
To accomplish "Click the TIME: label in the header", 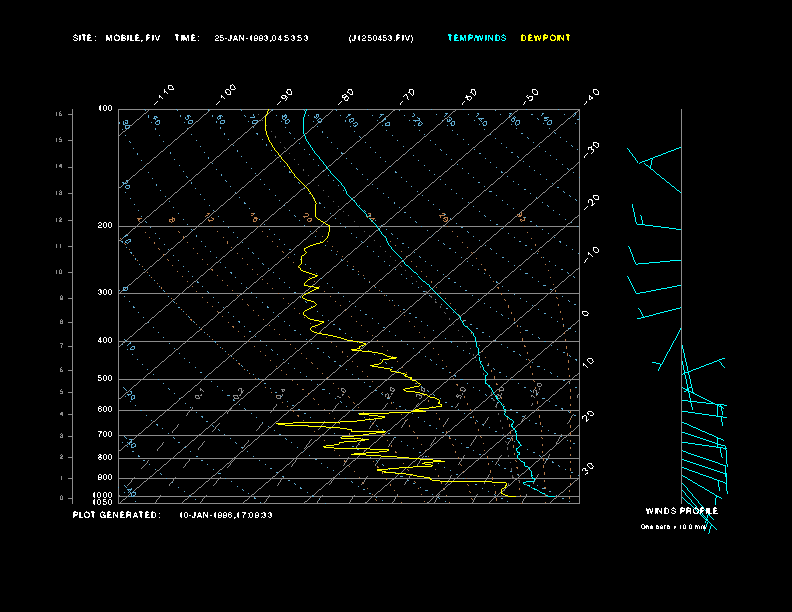I will tap(187, 38).
